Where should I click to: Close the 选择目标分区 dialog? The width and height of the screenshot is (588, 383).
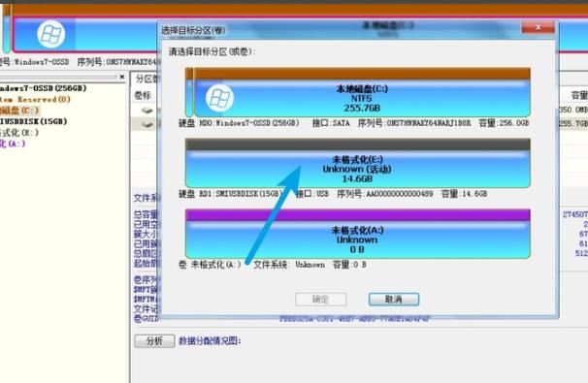(x=539, y=27)
